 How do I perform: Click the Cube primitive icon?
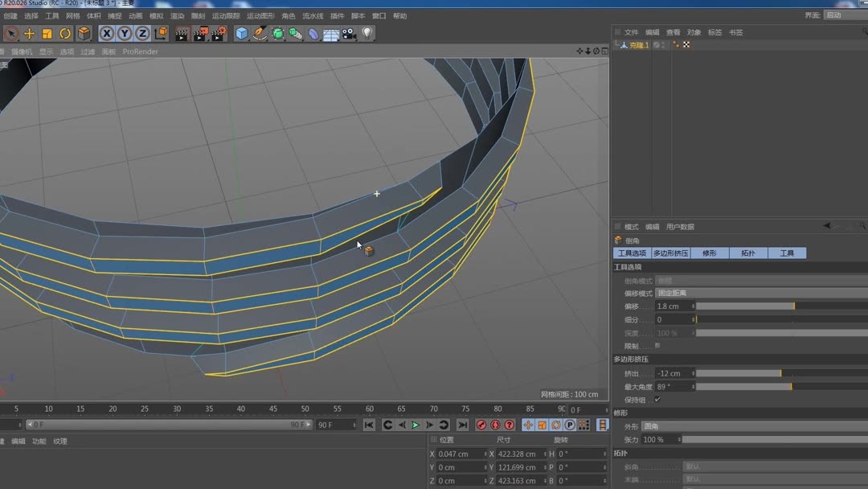click(x=242, y=34)
